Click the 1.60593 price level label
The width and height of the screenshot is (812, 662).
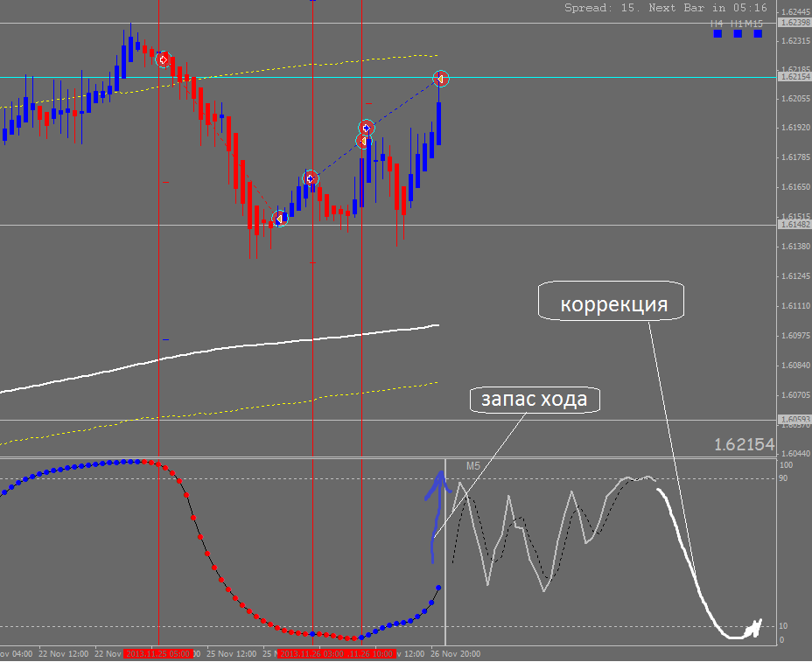(794, 419)
